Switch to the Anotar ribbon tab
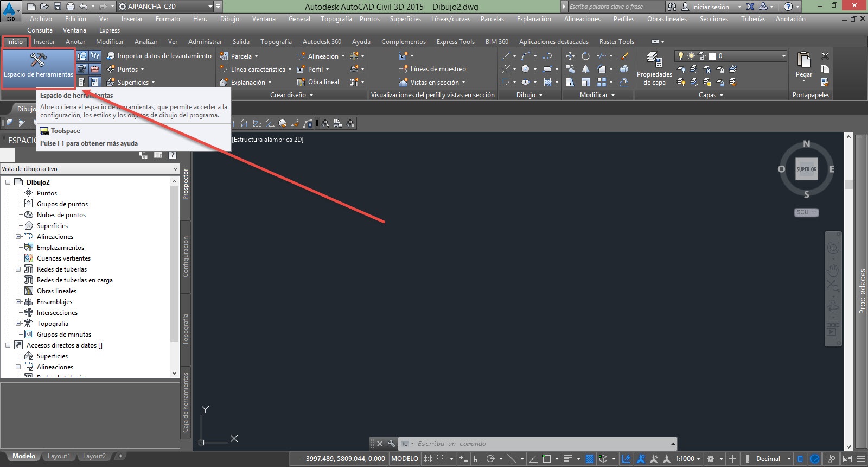Screen dimensions: 868x467 tap(75, 42)
